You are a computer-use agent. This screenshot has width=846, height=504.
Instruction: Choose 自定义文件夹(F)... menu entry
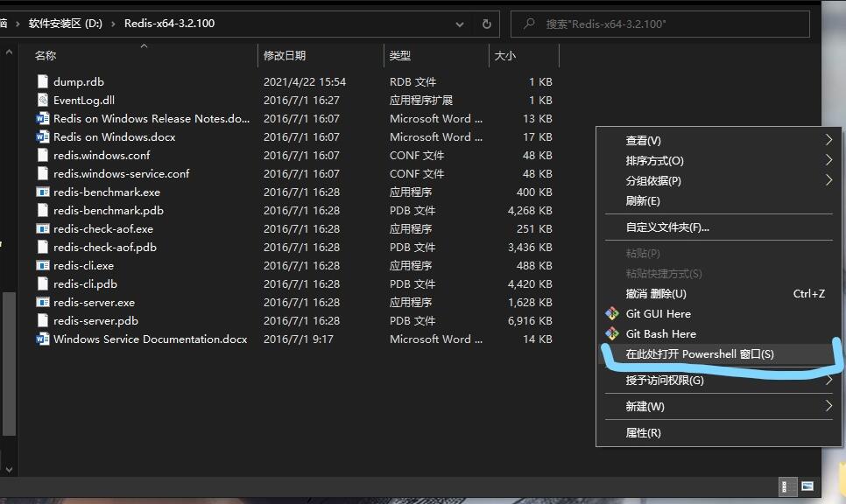(x=719, y=227)
